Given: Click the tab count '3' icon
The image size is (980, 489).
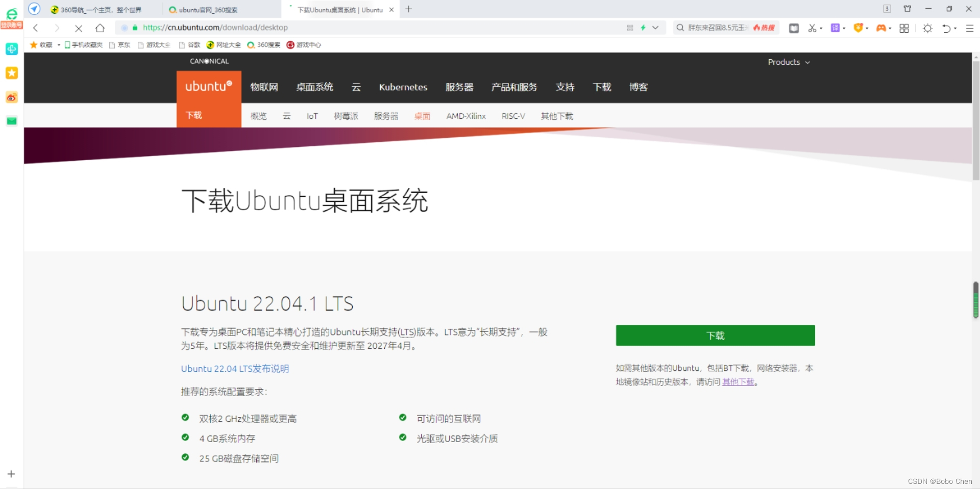Looking at the screenshot, I should pyautogui.click(x=887, y=9).
